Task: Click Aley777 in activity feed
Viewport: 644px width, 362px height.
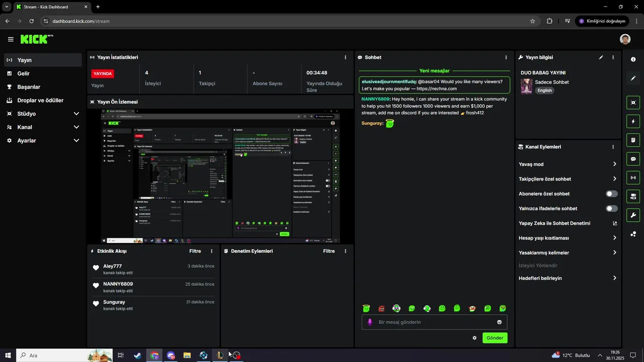Action: pyautogui.click(x=113, y=266)
